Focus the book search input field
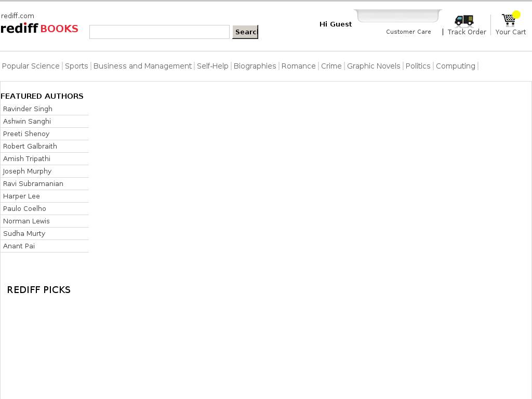Image resolution: width=532 pixels, height=399 pixels. (x=159, y=32)
